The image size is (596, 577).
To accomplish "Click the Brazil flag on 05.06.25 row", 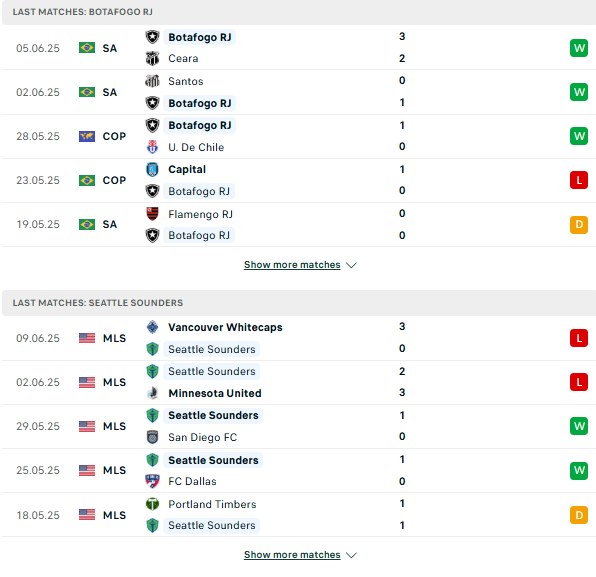I will pos(87,48).
